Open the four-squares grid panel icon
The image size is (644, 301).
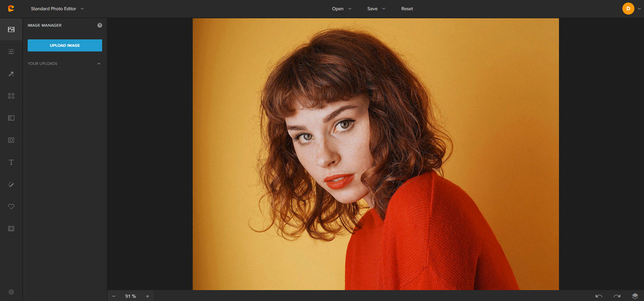point(11,96)
